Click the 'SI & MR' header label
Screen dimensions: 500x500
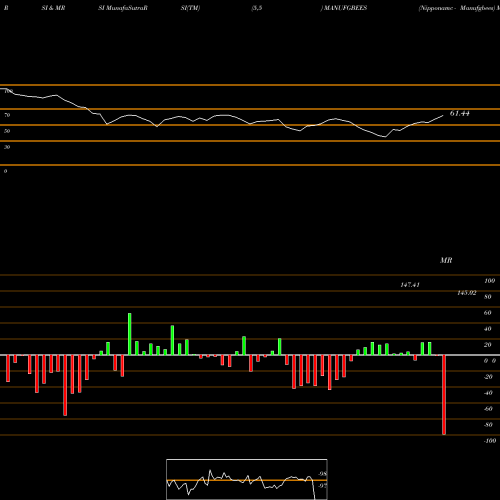pos(53,8)
